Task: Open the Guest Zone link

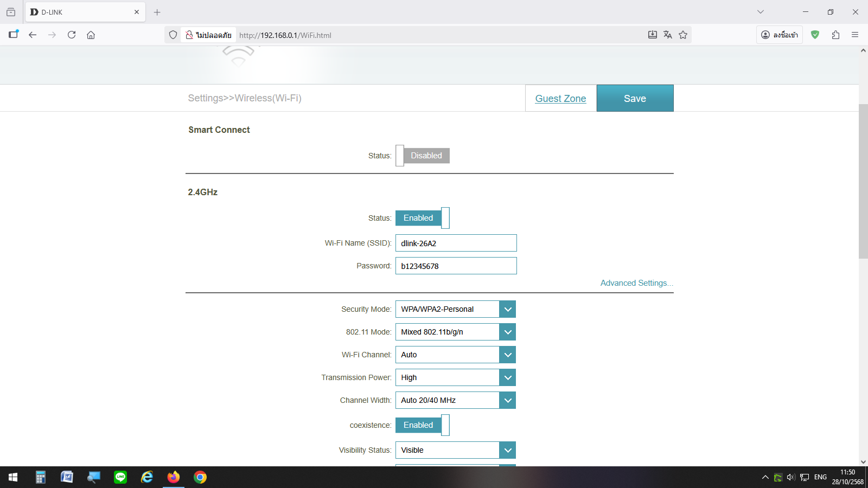Action: click(x=560, y=99)
